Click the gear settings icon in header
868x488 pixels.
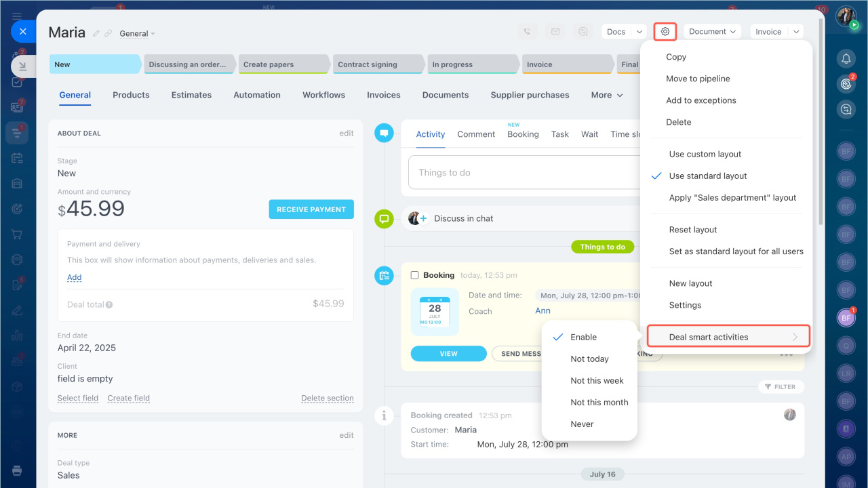pyautogui.click(x=665, y=32)
